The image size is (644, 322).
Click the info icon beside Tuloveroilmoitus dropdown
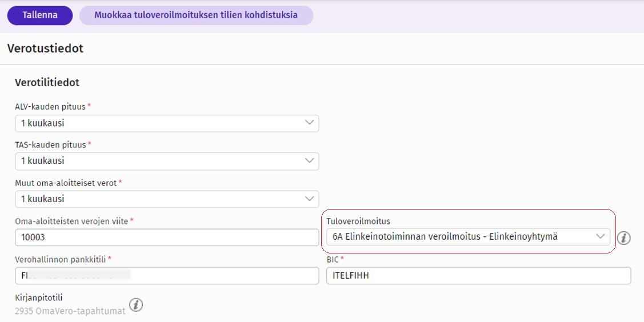pos(623,238)
